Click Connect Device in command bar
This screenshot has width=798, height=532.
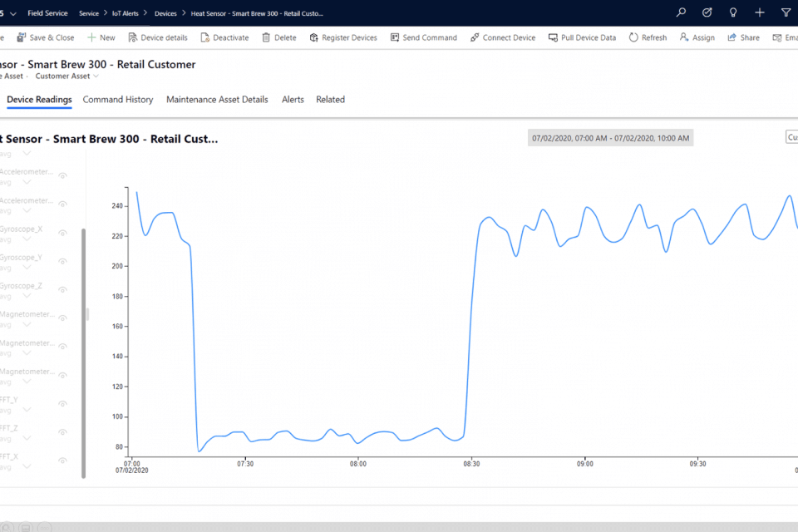pyautogui.click(x=502, y=37)
